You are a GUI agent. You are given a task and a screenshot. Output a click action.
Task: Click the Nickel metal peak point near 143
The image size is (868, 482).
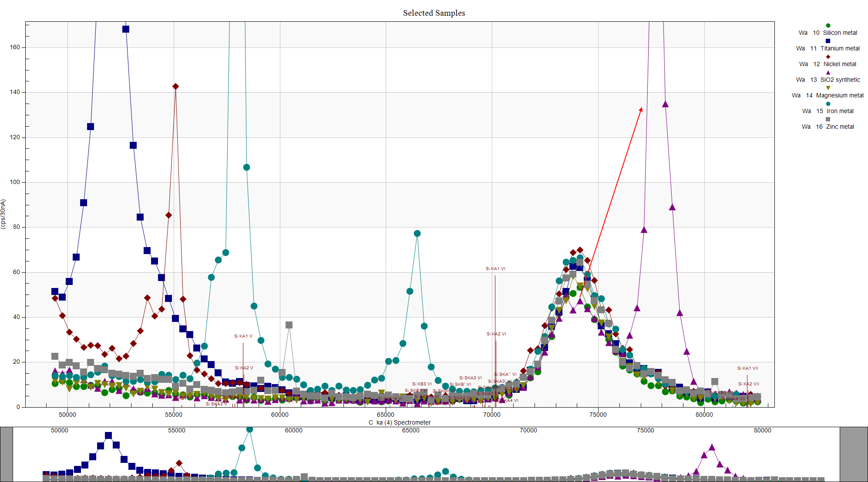[x=175, y=87]
